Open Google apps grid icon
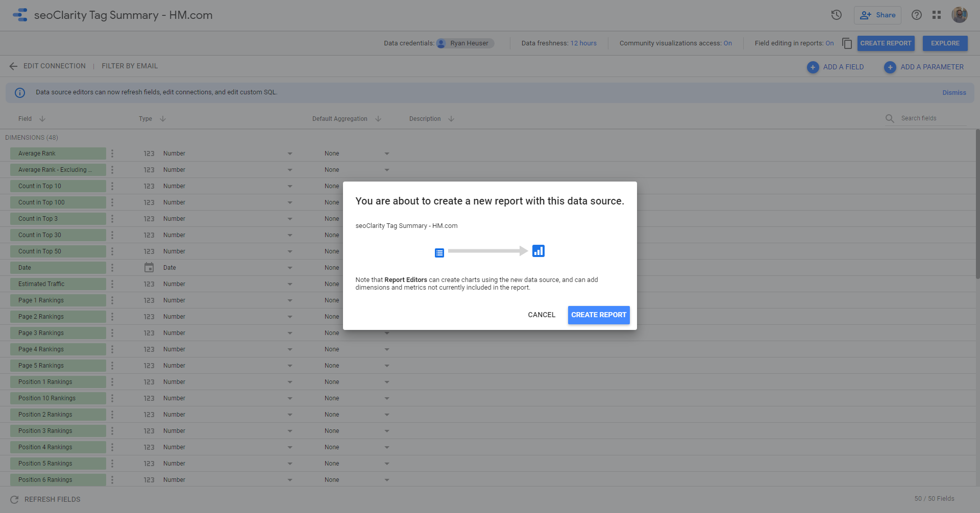This screenshot has height=513, width=980. [x=937, y=15]
